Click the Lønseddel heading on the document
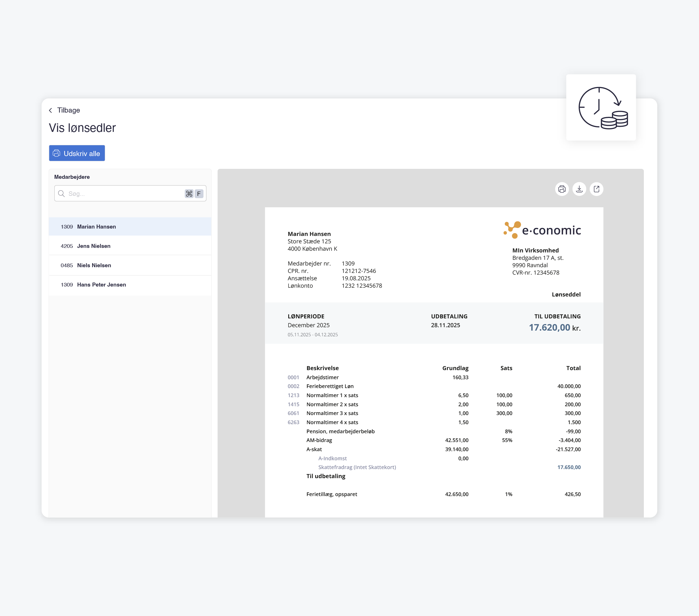 point(566,294)
